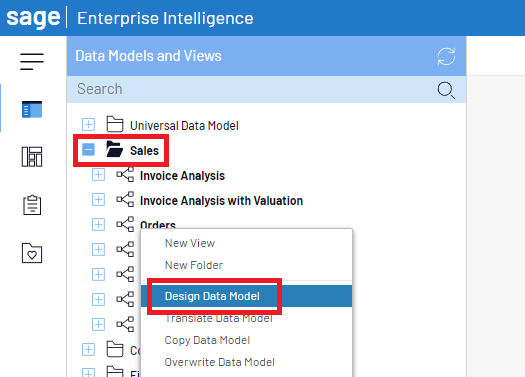This screenshot has width=525, height=377.
Task: Open the hamburger navigation menu
Action: (32, 61)
